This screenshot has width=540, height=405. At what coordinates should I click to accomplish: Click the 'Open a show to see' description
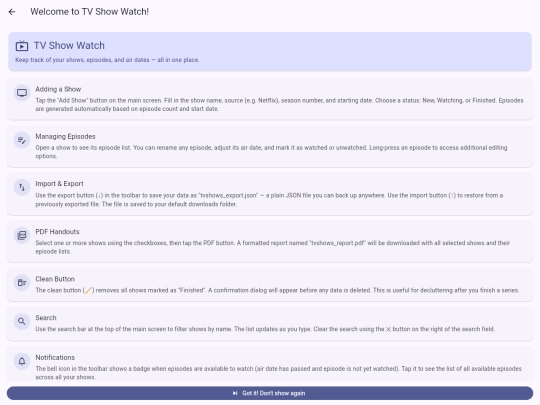click(x=271, y=152)
